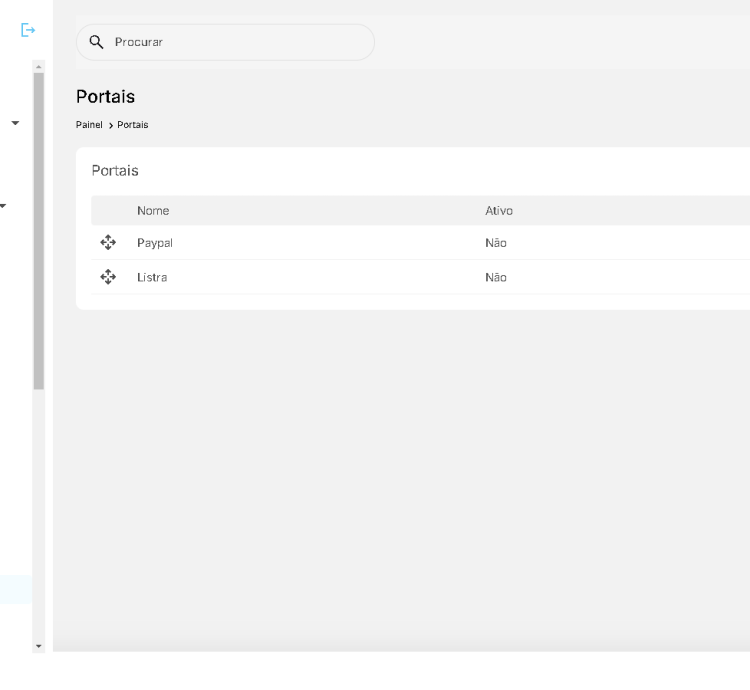Expand the upper sidebar dropdown arrow
750x690 pixels.
(15, 123)
